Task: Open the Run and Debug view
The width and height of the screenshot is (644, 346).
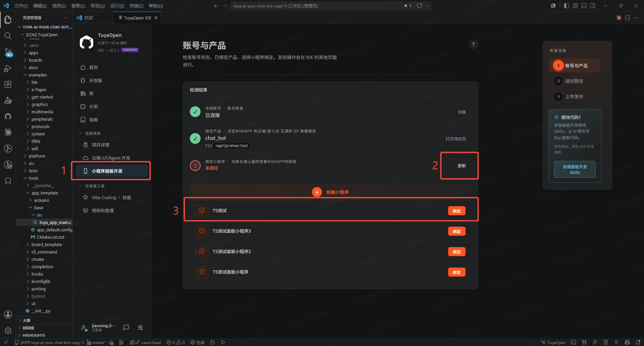Action: [x=8, y=68]
